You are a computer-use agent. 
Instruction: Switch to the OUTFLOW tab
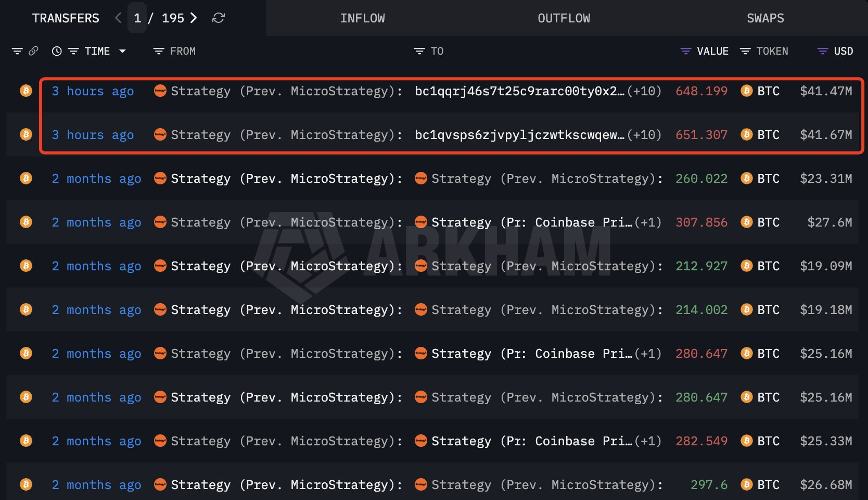(564, 18)
